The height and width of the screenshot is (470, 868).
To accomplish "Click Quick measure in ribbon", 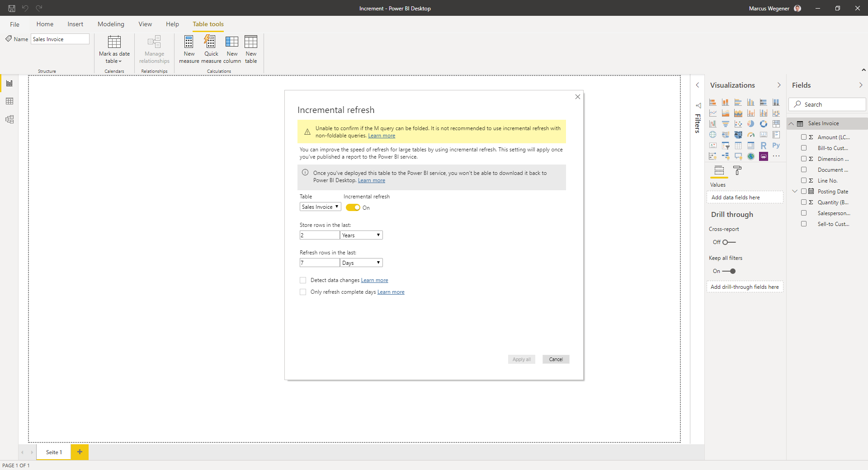I will click(x=211, y=49).
